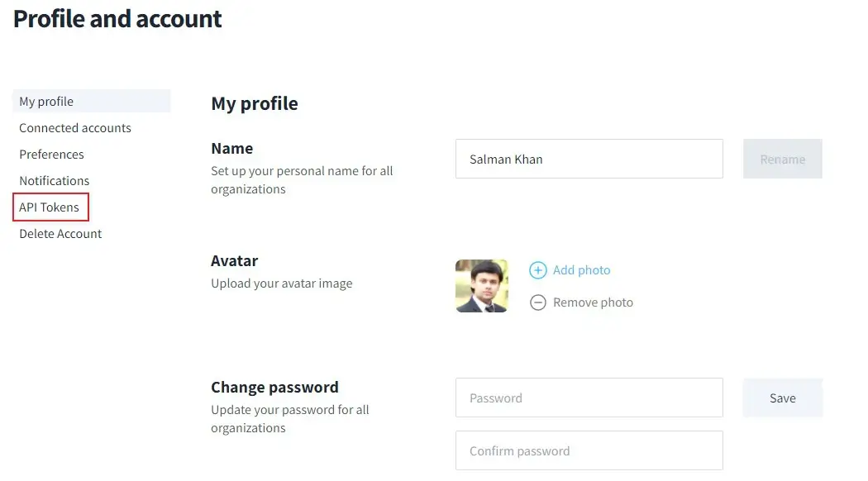This screenshot has width=868, height=481.
Task: Open the Preferences section
Action: 51,154
